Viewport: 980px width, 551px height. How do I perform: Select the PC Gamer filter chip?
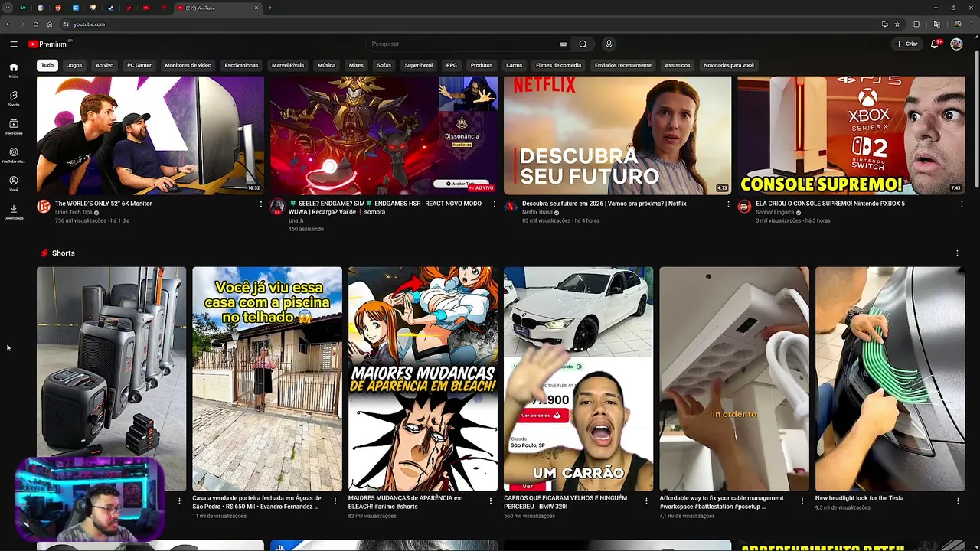[x=139, y=65]
